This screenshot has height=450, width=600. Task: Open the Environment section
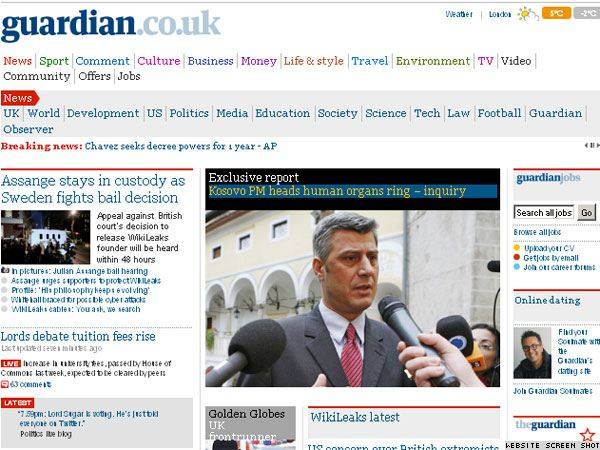click(x=433, y=61)
